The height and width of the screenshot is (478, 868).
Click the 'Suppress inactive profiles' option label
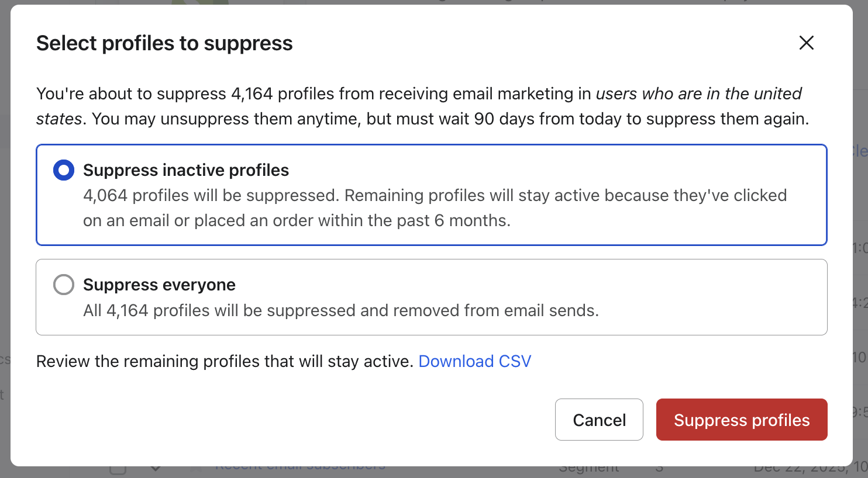(x=186, y=170)
